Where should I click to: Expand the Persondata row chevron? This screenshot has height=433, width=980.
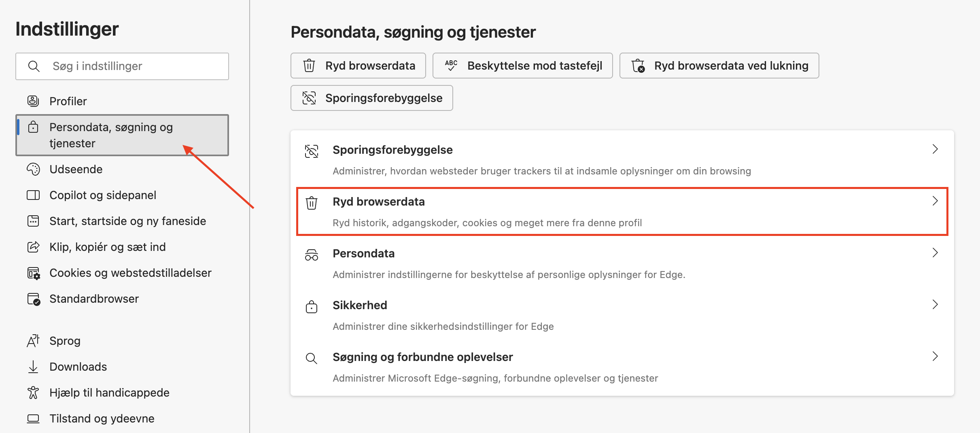tap(935, 253)
